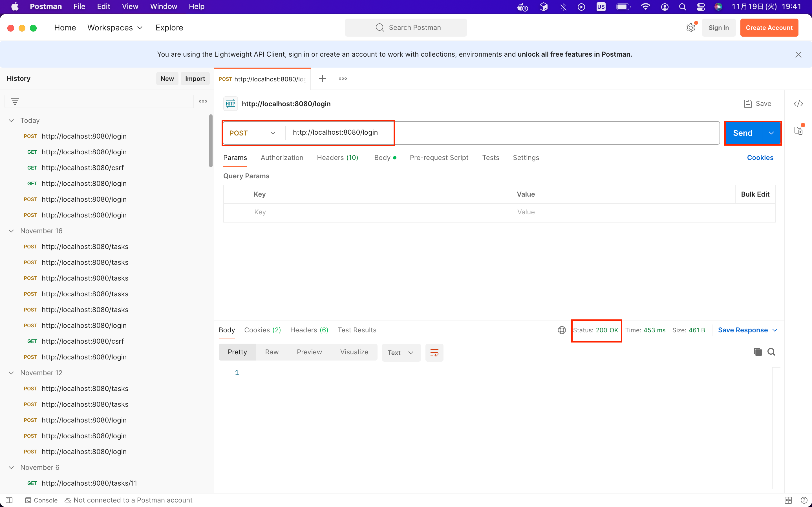Click the network globe icon beside Status
The height and width of the screenshot is (507, 812).
pyautogui.click(x=562, y=330)
